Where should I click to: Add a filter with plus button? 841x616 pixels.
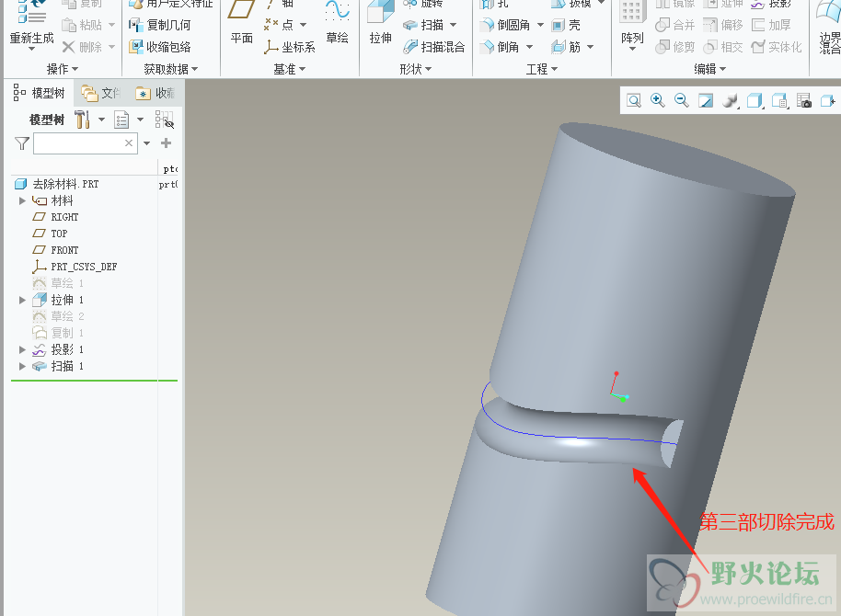(x=167, y=143)
